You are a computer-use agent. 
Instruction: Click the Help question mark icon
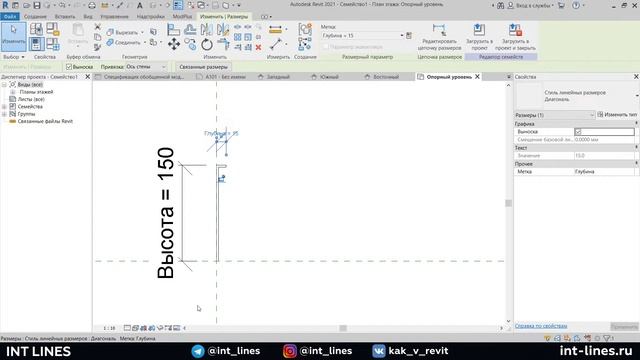pyautogui.click(x=576, y=5)
